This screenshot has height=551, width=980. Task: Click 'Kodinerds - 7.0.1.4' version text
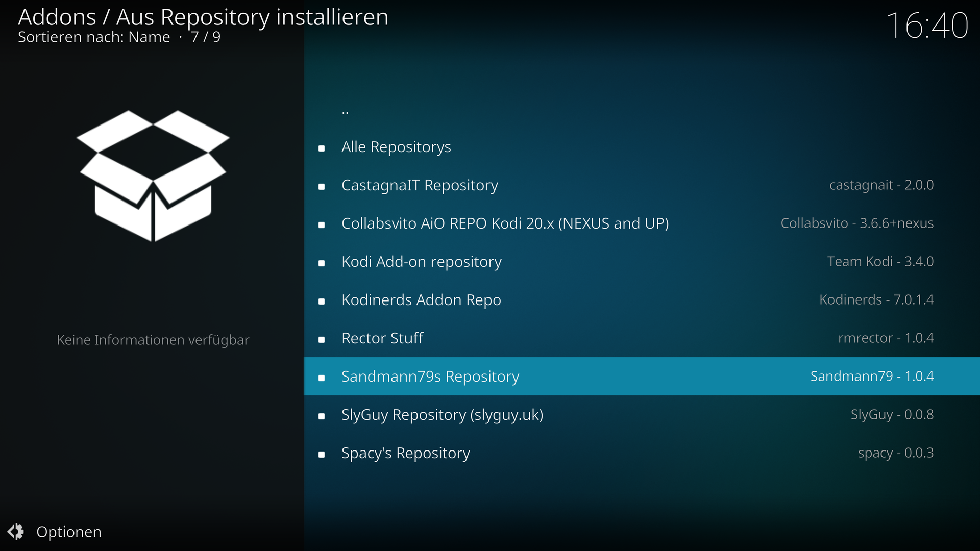(x=876, y=300)
